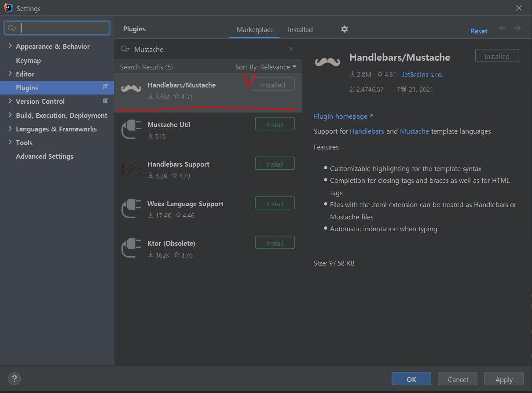Screen dimensions: 532x393
Task: Click Installed button in plugin details
Action: pyautogui.click(x=497, y=56)
